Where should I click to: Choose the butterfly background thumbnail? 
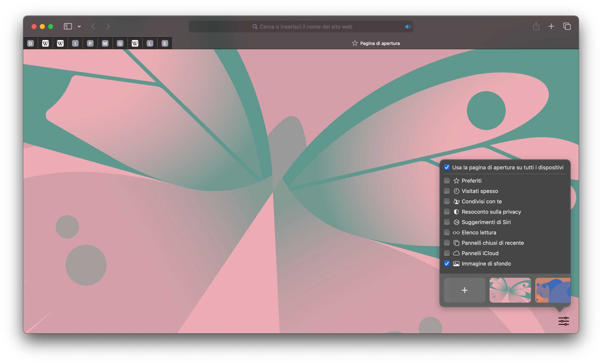tap(510, 290)
